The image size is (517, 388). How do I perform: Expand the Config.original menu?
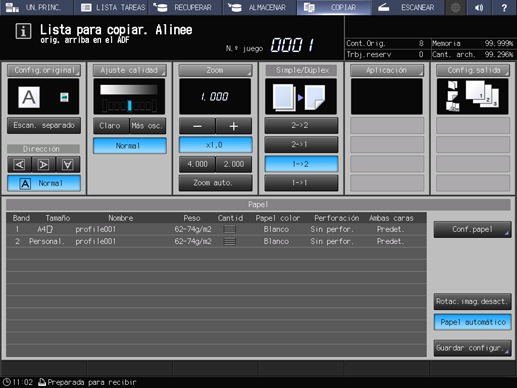44,70
